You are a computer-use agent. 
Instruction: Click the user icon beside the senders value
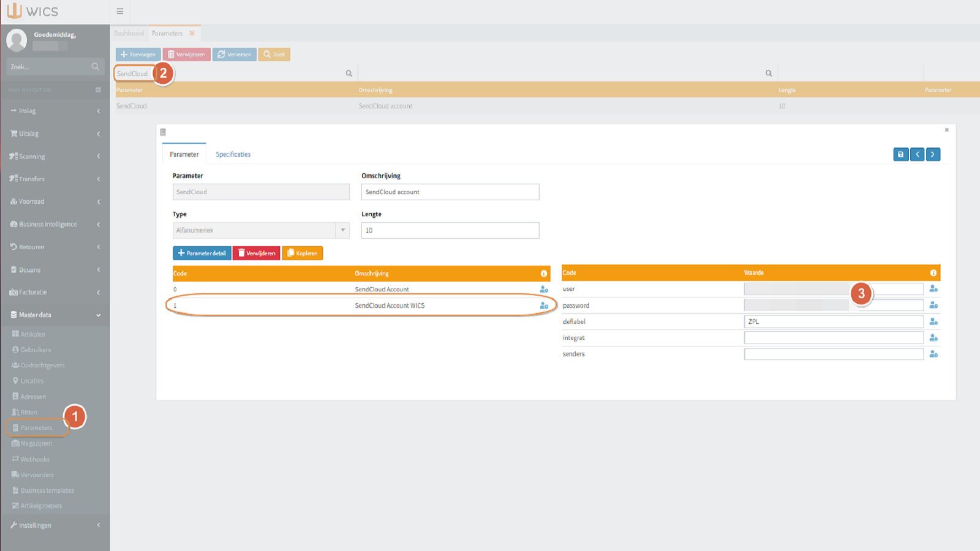click(x=933, y=354)
